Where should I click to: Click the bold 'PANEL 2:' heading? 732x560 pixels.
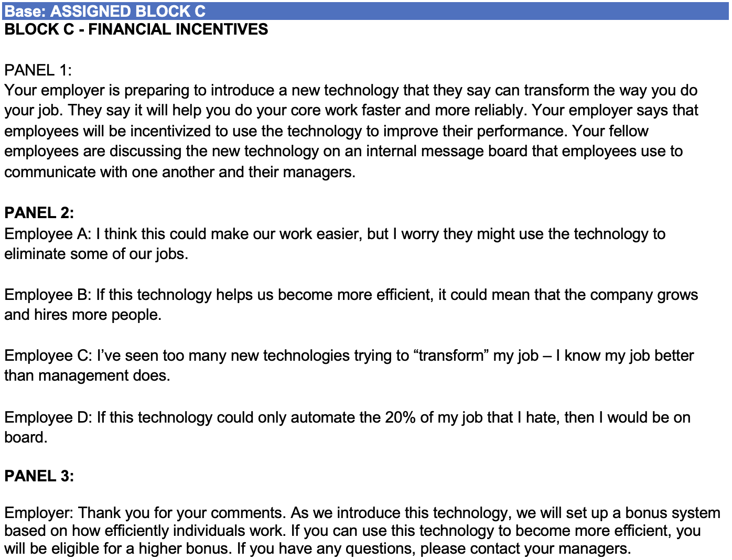point(39,213)
